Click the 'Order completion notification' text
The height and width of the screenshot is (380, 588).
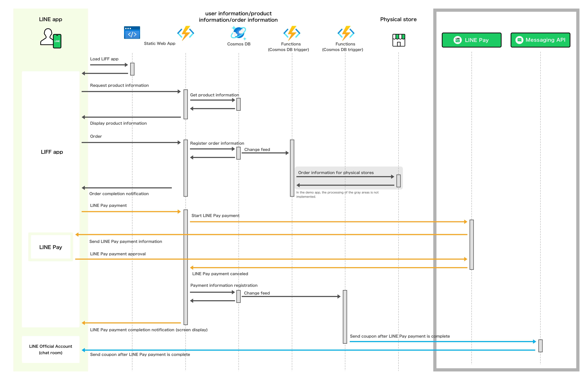(x=119, y=194)
